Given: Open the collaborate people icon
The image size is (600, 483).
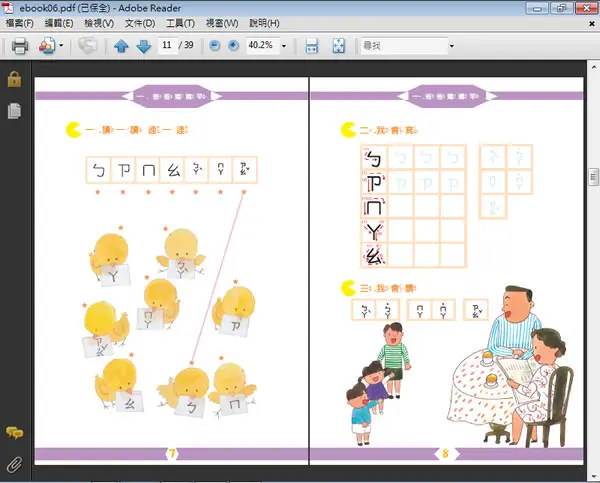Looking at the screenshot, I should [x=47, y=46].
